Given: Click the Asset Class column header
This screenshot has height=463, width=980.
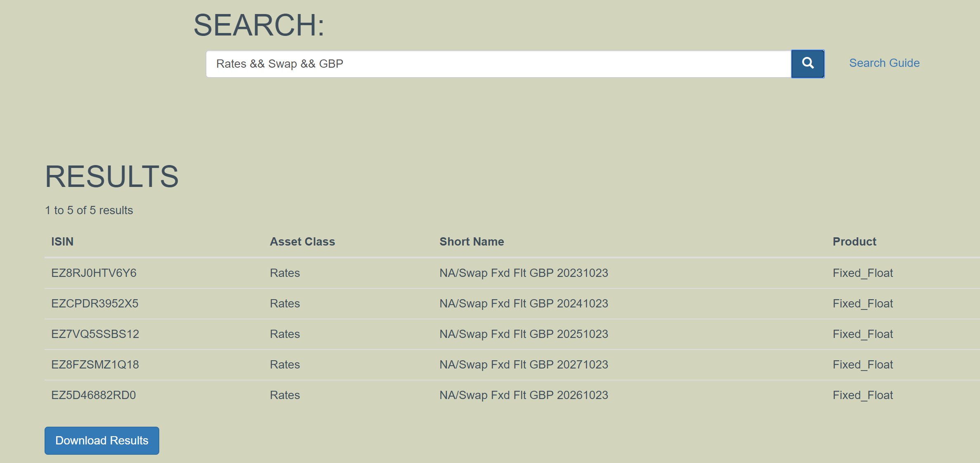Looking at the screenshot, I should [302, 241].
